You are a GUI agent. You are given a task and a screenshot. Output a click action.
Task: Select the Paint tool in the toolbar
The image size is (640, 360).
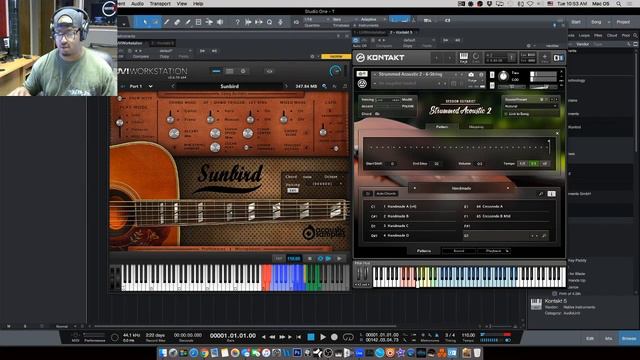coord(188,22)
